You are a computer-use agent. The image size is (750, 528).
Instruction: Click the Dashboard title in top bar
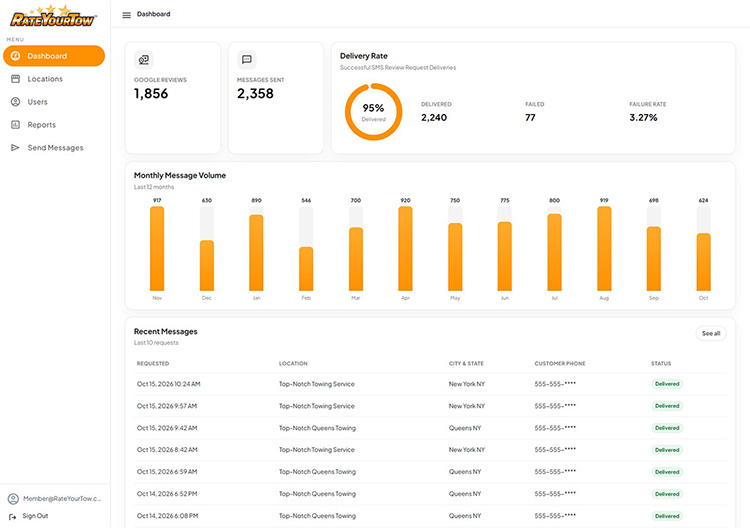[x=154, y=14]
